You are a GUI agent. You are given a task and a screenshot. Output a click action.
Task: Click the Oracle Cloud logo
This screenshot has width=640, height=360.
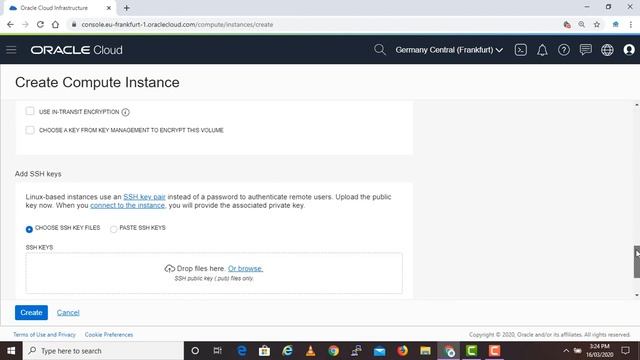point(76,50)
